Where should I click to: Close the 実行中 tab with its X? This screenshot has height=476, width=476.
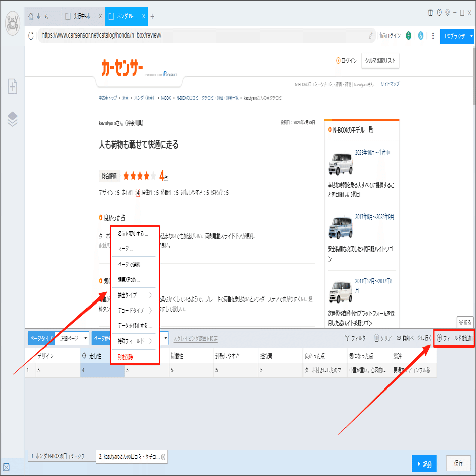tap(100, 16)
